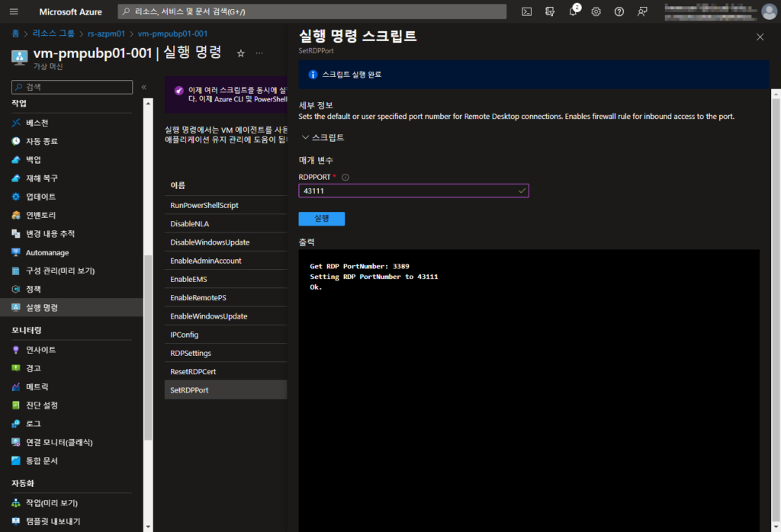This screenshot has height=532, width=781.
Task: Click the 스크립트 실행 완료 status message
Action: pyautogui.click(x=352, y=75)
